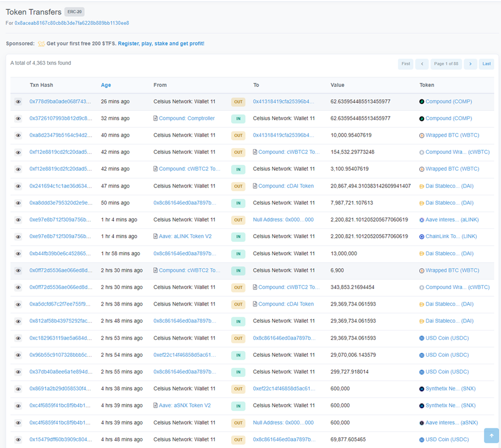
Task: Click the contract document icon beside Aave: aSNX Token V2
Action: 155,405
